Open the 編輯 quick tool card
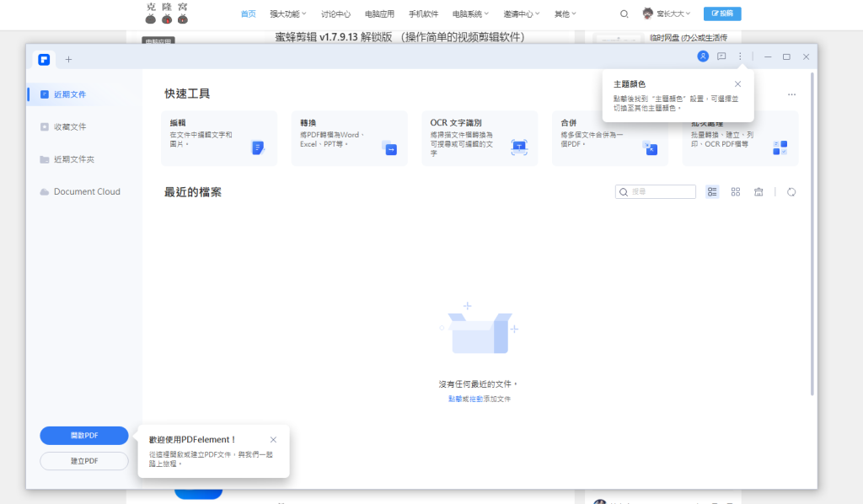 [x=219, y=139]
